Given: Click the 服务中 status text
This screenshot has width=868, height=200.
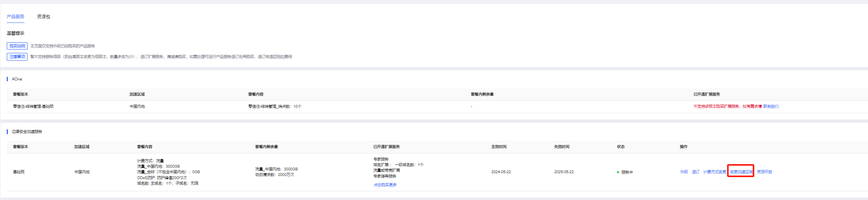Looking at the screenshot, I should tap(627, 172).
